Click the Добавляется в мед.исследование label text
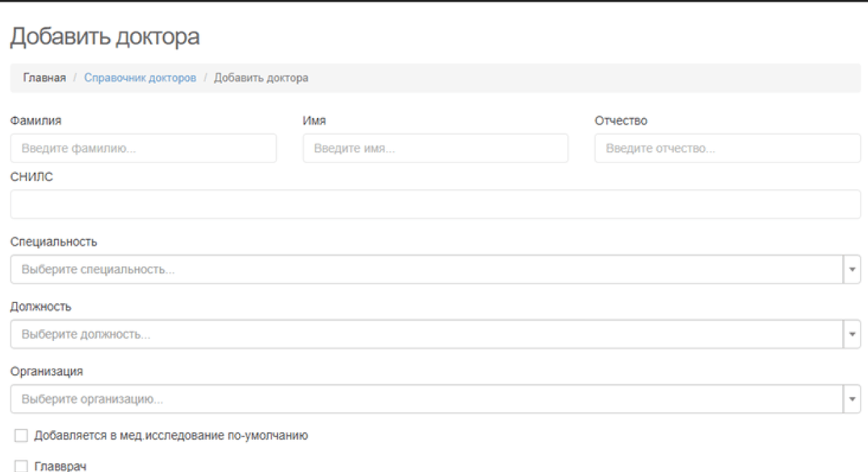Screen dimensions: 868x472 (171, 436)
